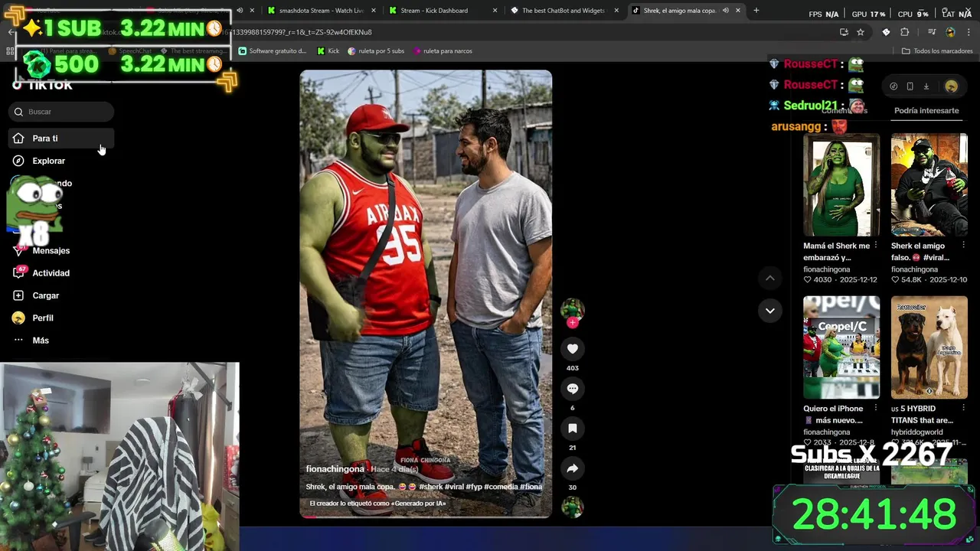The image size is (980, 551).
Task: Click the coin icon in floating toolbar
Action: (x=893, y=86)
